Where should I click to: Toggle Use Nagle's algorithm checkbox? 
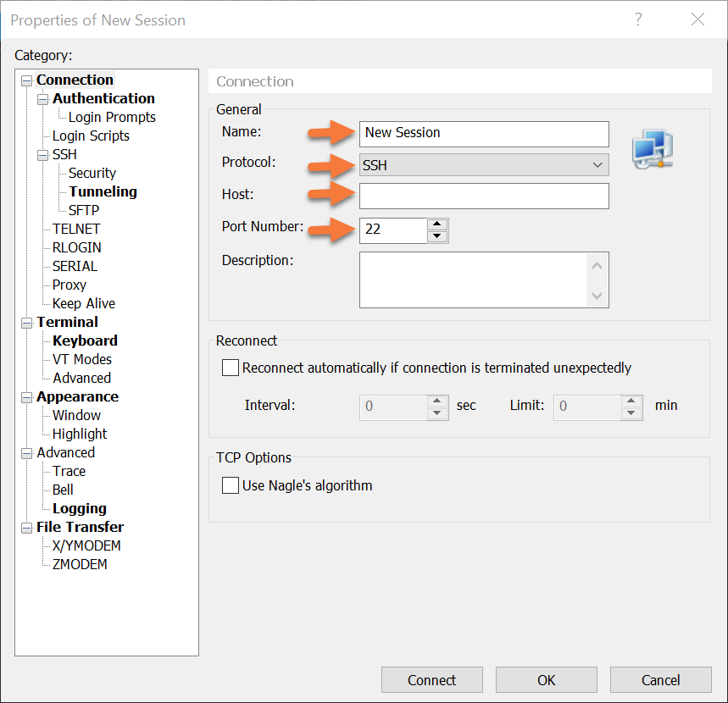[231, 485]
